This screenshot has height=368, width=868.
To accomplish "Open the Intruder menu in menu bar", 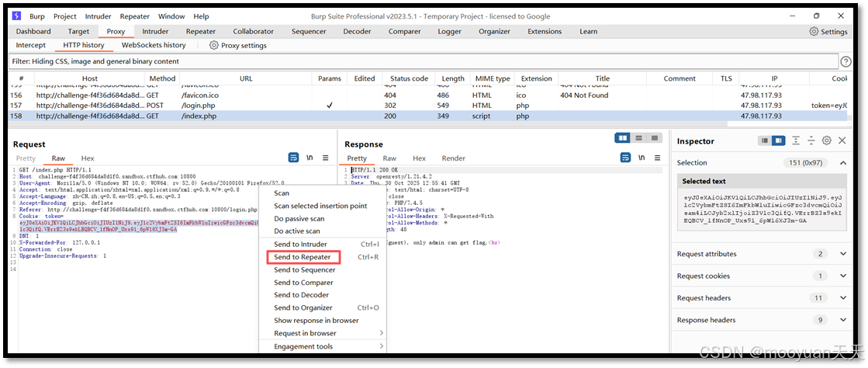I will (99, 16).
